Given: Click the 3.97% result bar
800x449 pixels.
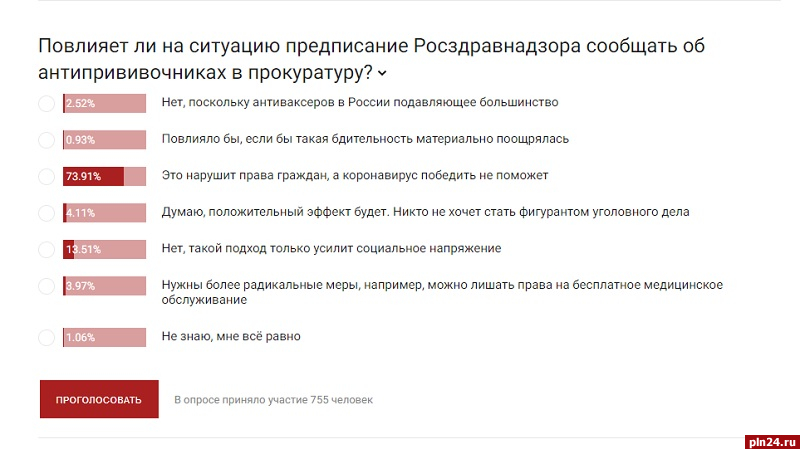Looking at the screenshot, I should pos(104,286).
